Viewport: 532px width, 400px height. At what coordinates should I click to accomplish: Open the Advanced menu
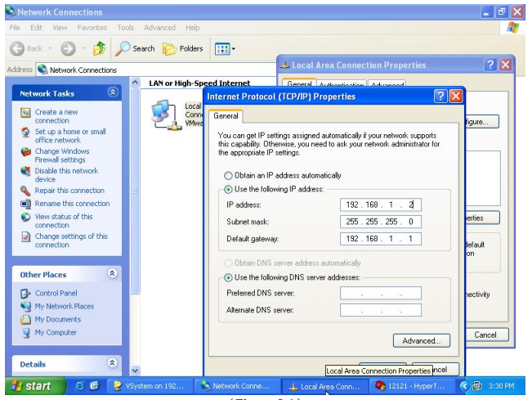[159, 28]
